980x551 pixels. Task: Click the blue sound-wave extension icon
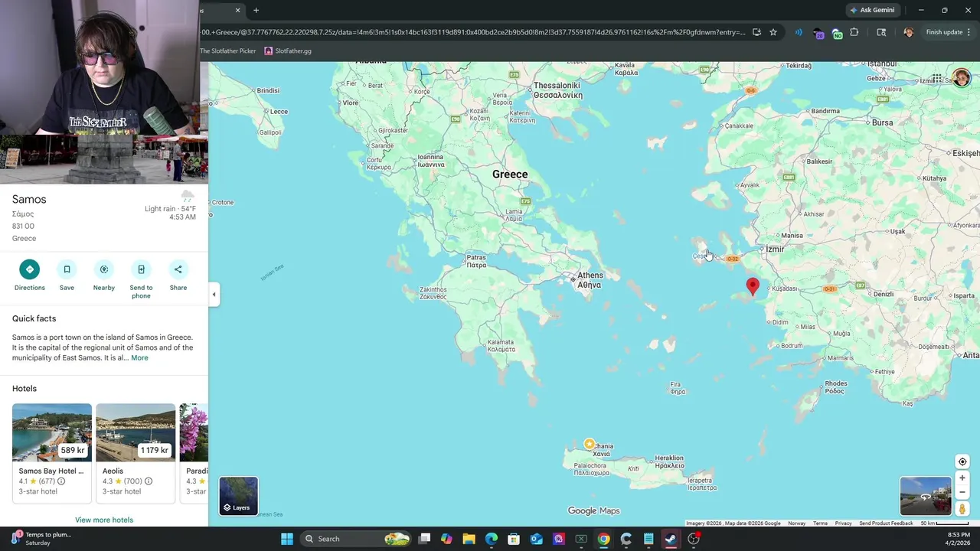799,32
